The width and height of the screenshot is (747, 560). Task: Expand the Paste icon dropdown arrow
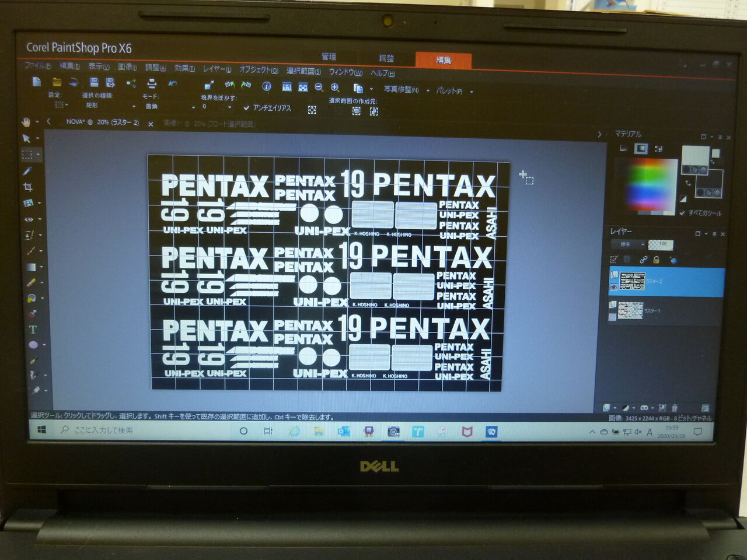tap(371, 89)
